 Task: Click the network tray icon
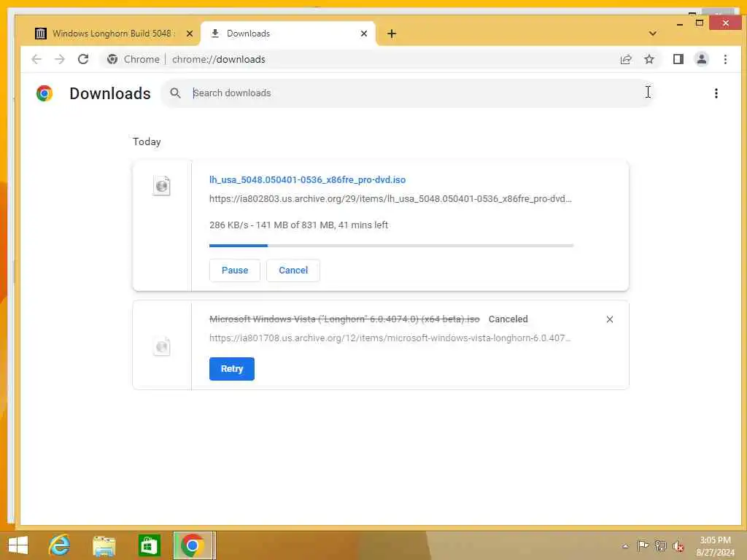[x=660, y=545]
